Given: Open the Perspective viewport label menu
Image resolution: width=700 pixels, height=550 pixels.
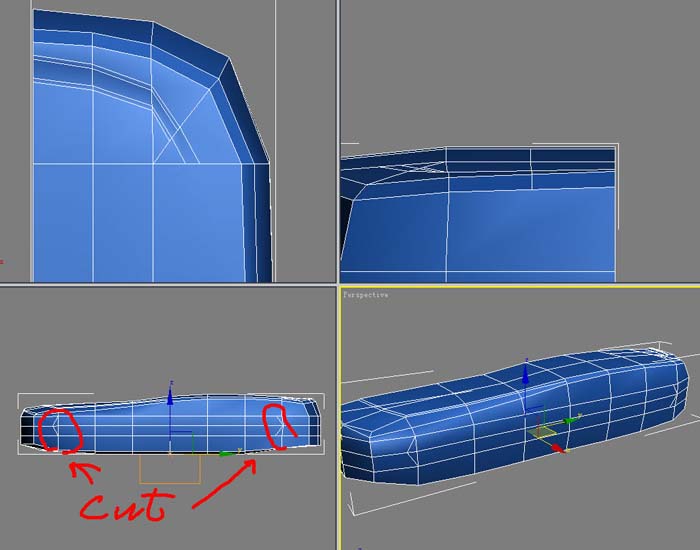Looking at the screenshot, I should tap(365, 295).
